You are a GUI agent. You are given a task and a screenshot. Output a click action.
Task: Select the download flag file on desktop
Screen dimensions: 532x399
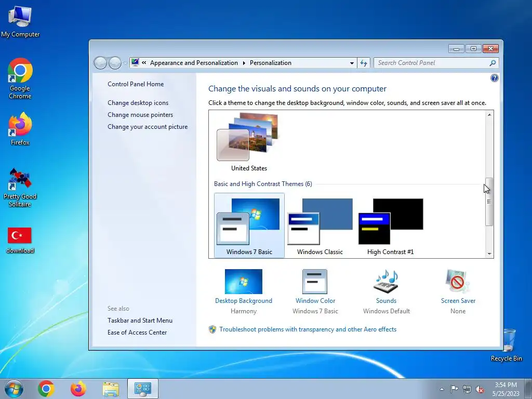point(20,240)
